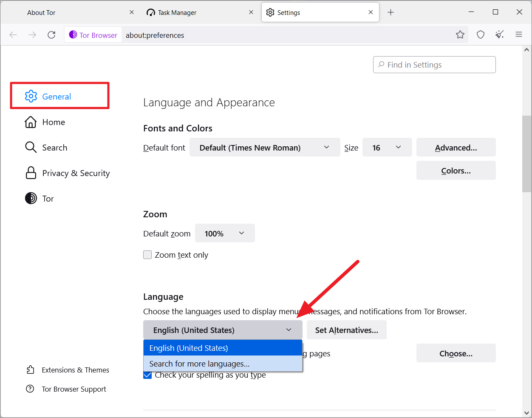Open Extensions & Themes link
This screenshot has width=532, height=418.
point(75,370)
